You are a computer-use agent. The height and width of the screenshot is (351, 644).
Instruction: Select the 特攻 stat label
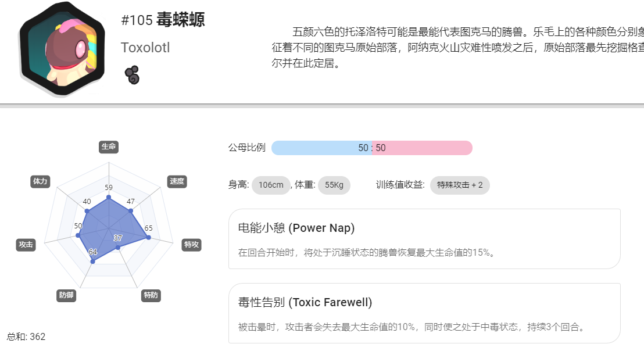[x=191, y=245]
